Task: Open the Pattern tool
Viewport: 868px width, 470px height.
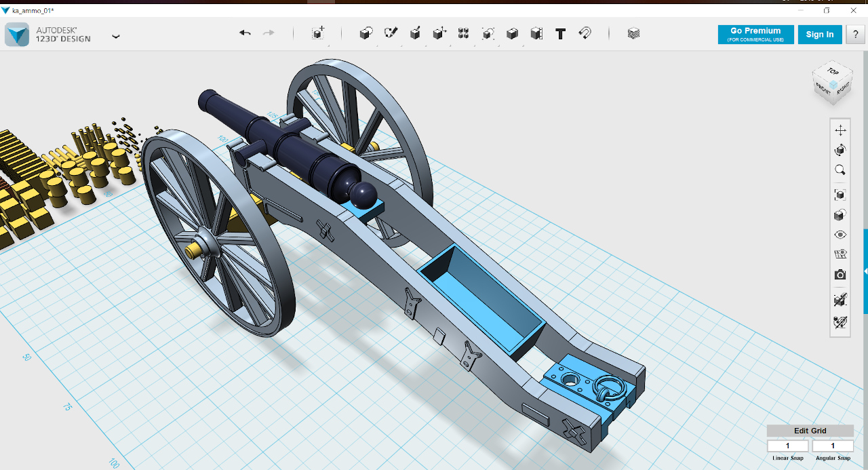Action: coord(464,33)
